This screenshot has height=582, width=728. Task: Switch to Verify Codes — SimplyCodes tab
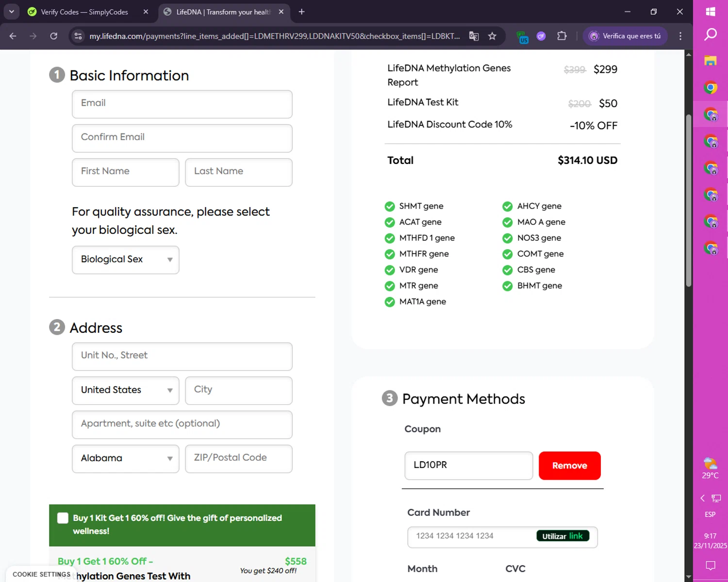point(84,12)
